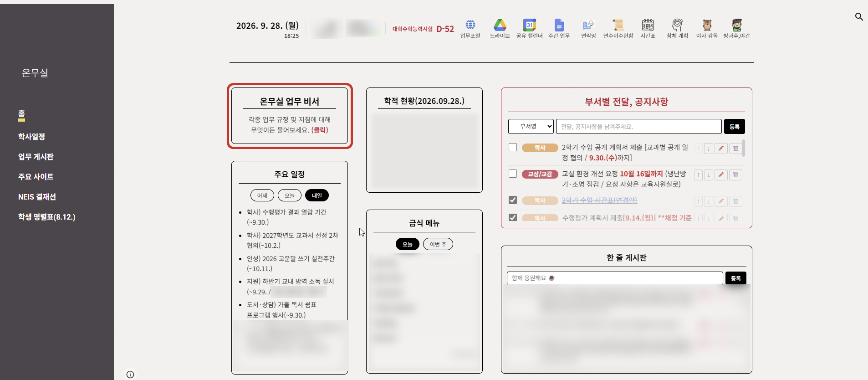Move the 교실 환경 개선 notice up

point(698,175)
